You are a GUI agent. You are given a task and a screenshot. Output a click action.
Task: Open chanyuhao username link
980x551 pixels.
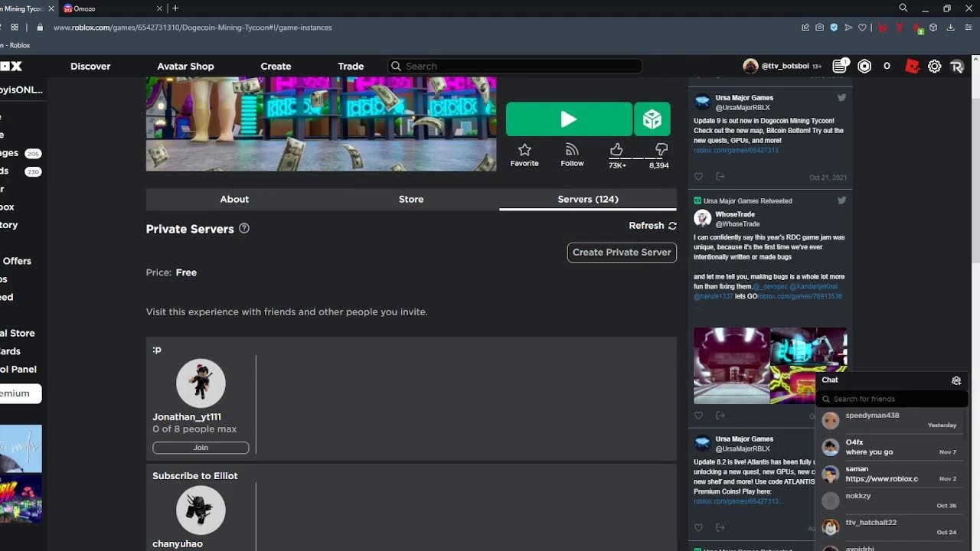pos(178,544)
